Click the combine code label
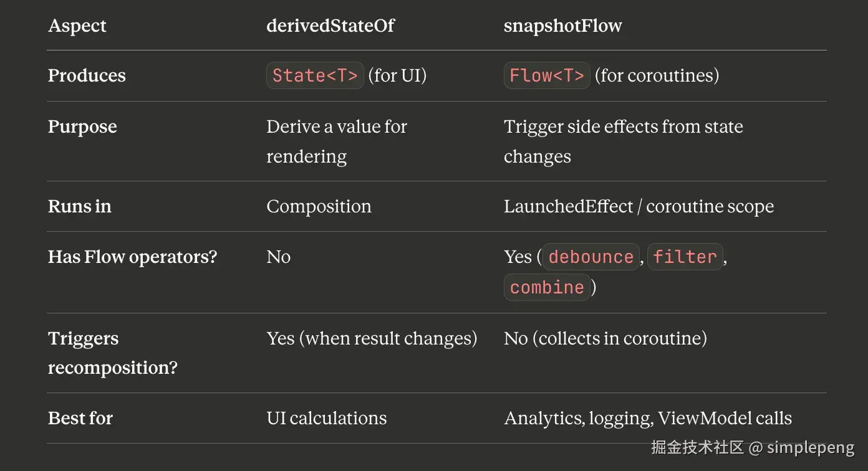This screenshot has width=868, height=471. tap(547, 287)
